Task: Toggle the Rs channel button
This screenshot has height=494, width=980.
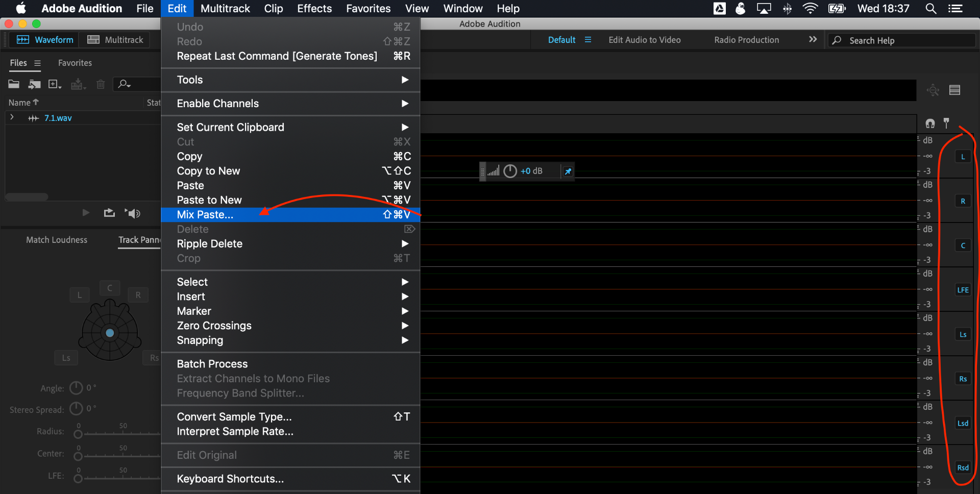Action: (963, 379)
